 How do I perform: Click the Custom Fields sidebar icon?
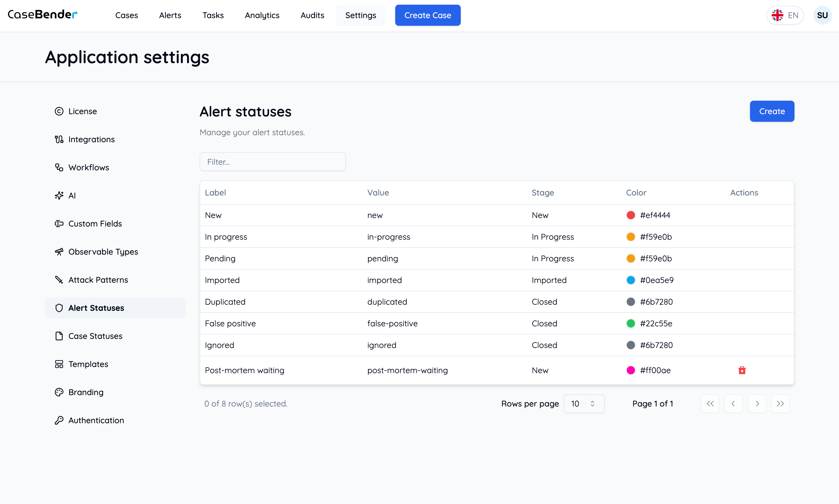tap(59, 224)
